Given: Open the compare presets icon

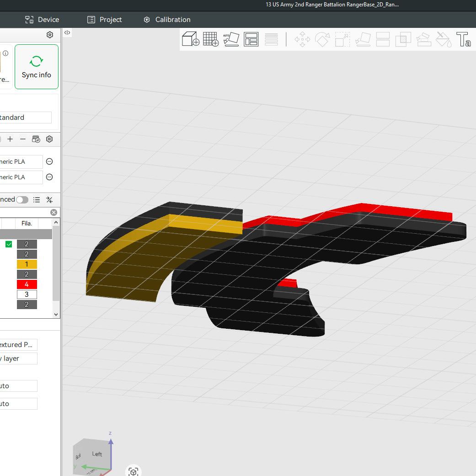Looking at the screenshot, I should (x=49, y=200).
